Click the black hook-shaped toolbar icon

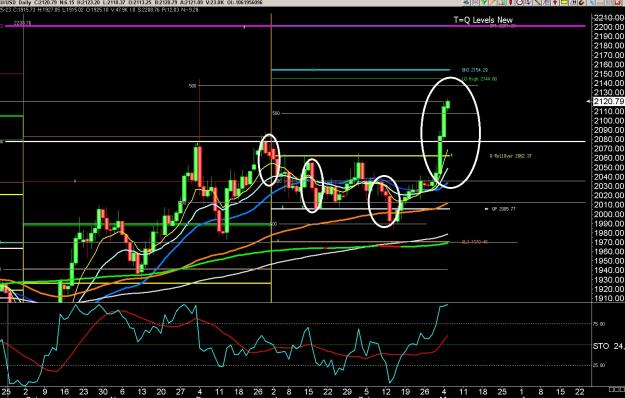[582, 2]
